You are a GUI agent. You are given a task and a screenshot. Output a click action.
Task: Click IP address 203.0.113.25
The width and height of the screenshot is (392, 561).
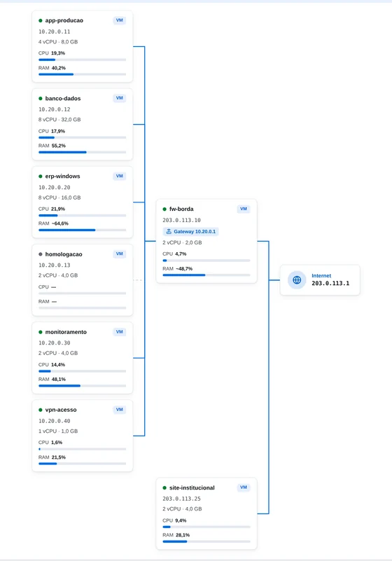pos(182,499)
